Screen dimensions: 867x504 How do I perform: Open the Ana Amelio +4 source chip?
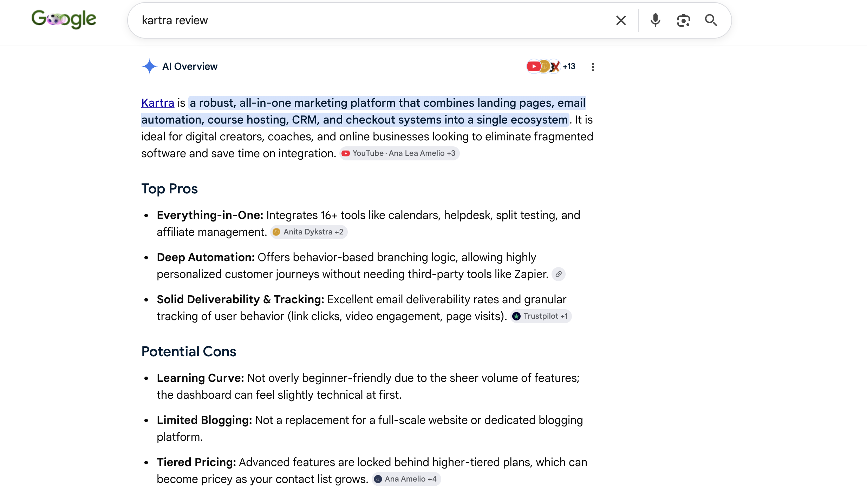coord(406,479)
